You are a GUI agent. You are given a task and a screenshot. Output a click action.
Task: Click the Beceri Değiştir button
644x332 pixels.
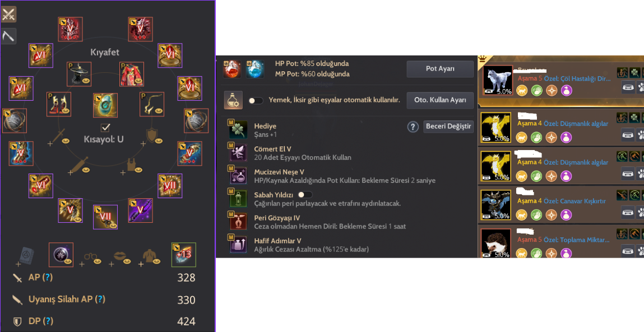pos(448,127)
